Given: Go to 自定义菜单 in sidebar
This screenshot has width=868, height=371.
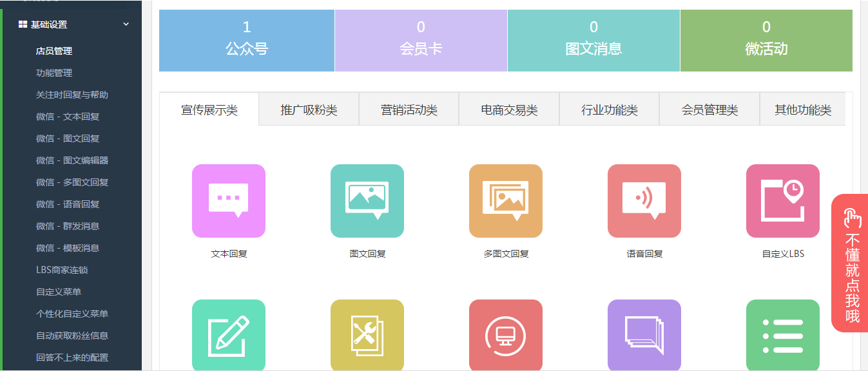Looking at the screenshot, I should click(x=59, y=292).
